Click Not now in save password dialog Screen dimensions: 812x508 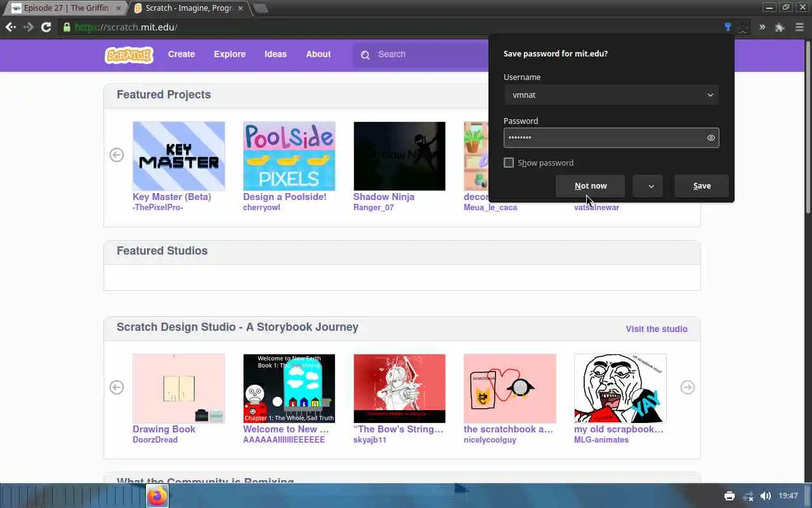(591, 186)
